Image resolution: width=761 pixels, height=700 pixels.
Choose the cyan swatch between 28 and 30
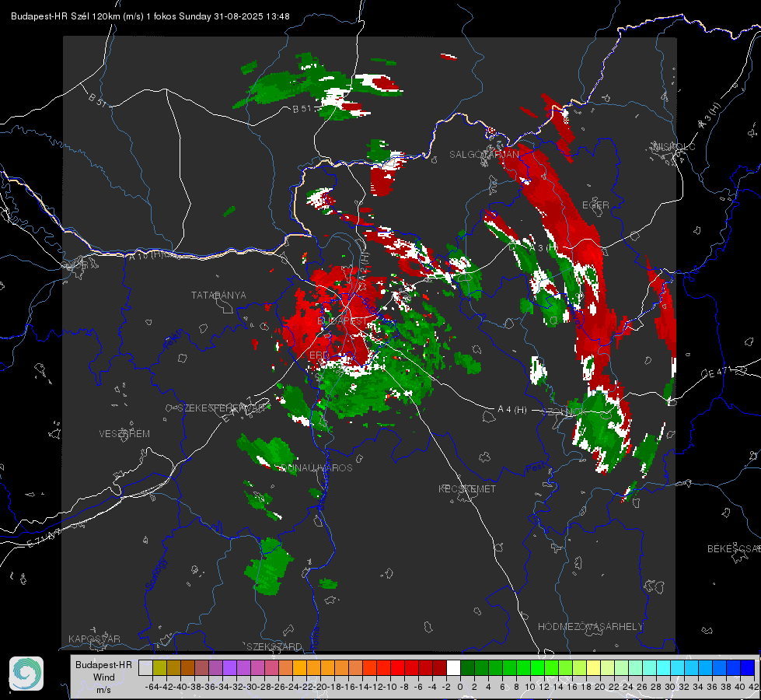(664, 667)
